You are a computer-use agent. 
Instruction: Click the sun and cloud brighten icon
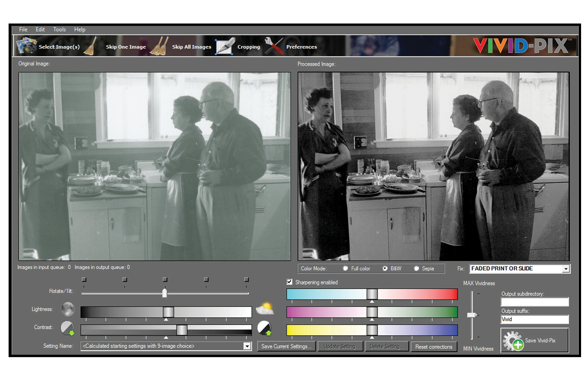[265, 309]
